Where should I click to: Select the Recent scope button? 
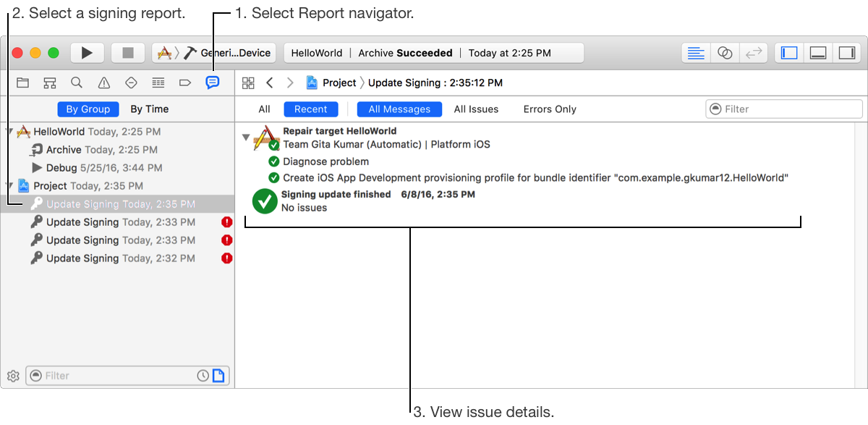point(311,109)
